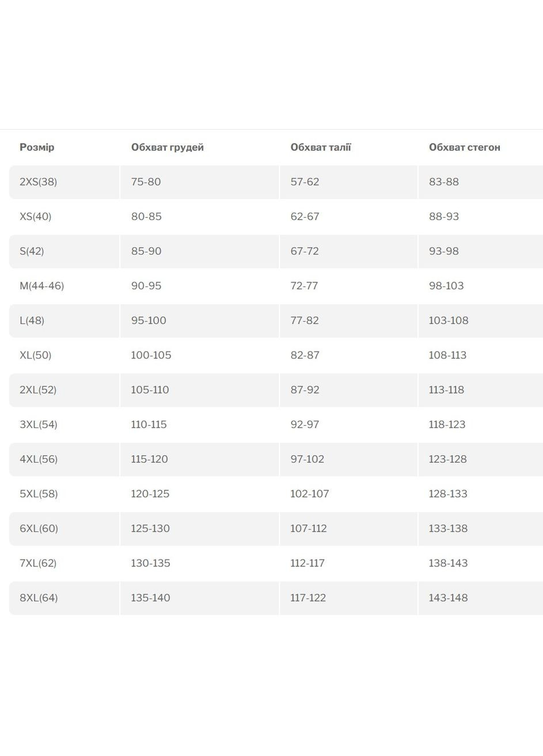Select the L(48) size row label

[32, 320]
